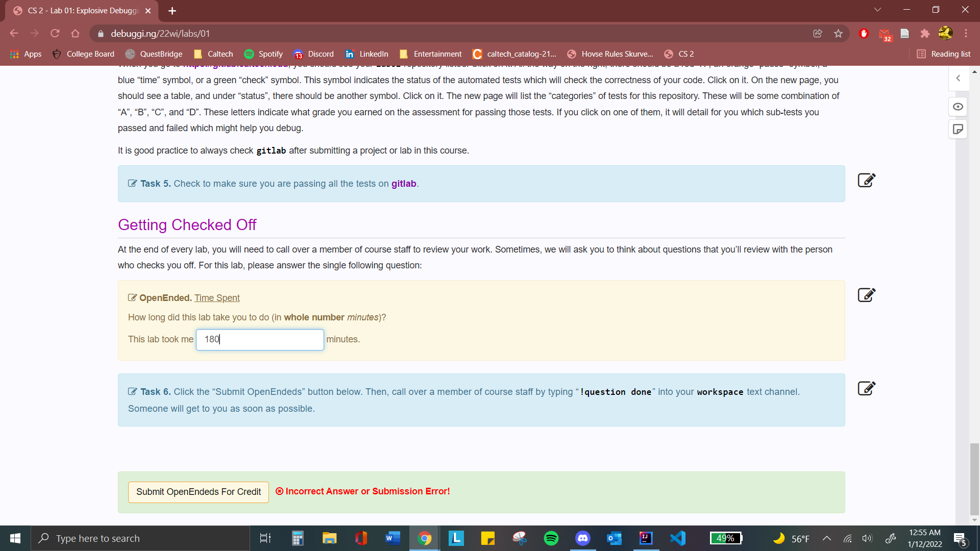Click Submit OpenEndeds For Credit button

click(x=198, y=492)
